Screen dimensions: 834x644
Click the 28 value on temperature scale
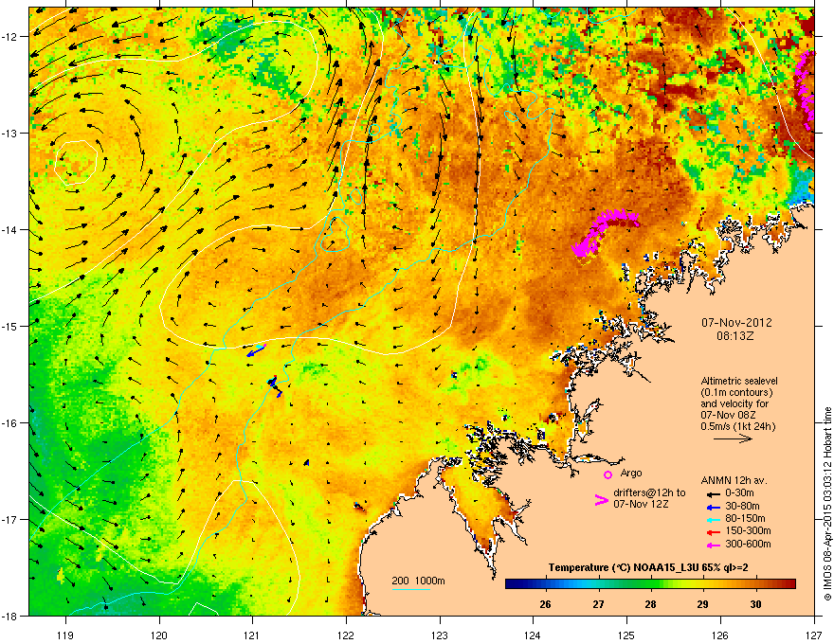click(x=650, y=604)
